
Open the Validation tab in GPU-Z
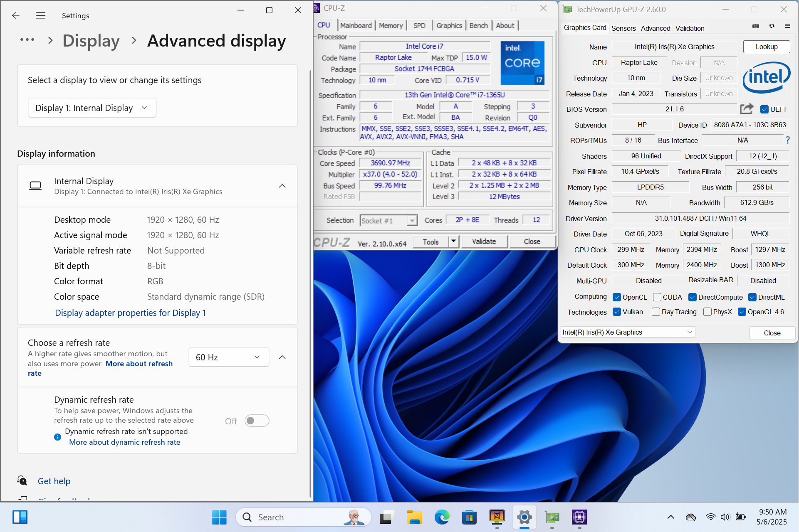(x=690, y=28)
